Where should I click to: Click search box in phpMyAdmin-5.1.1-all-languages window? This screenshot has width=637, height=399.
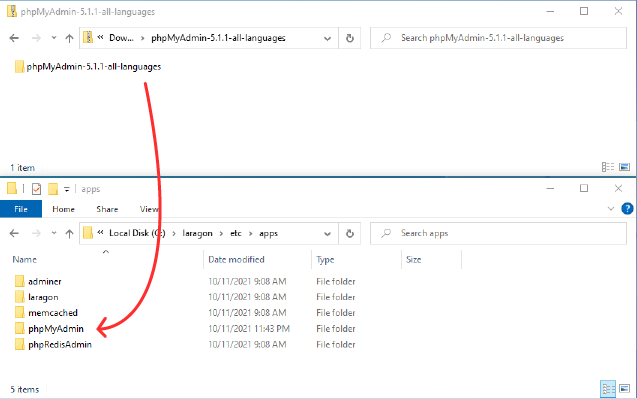pyautogui.click(x=498, y=38)
